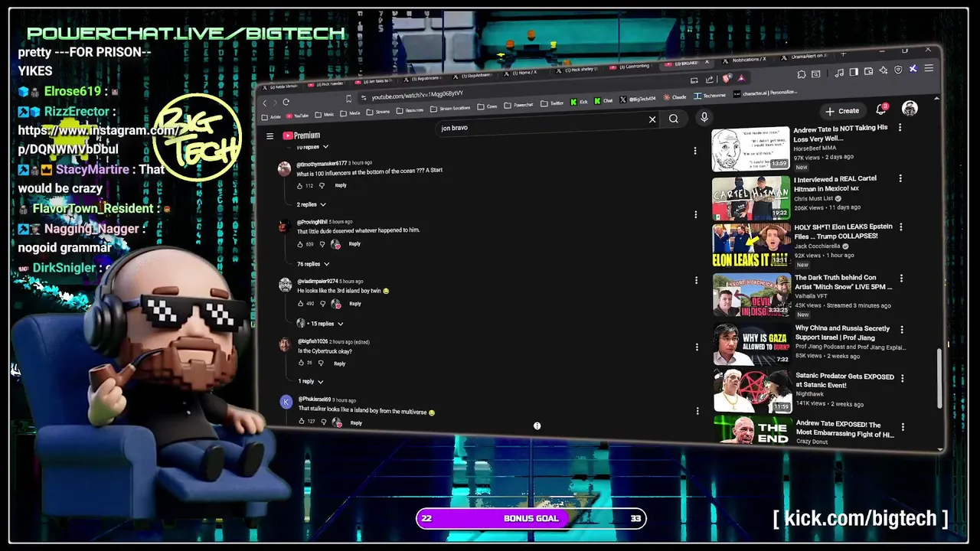980x551 pixels.
Task: Open the 'Streams' bookmark folder
Action: pyautogui.click(x=379, y=112)
